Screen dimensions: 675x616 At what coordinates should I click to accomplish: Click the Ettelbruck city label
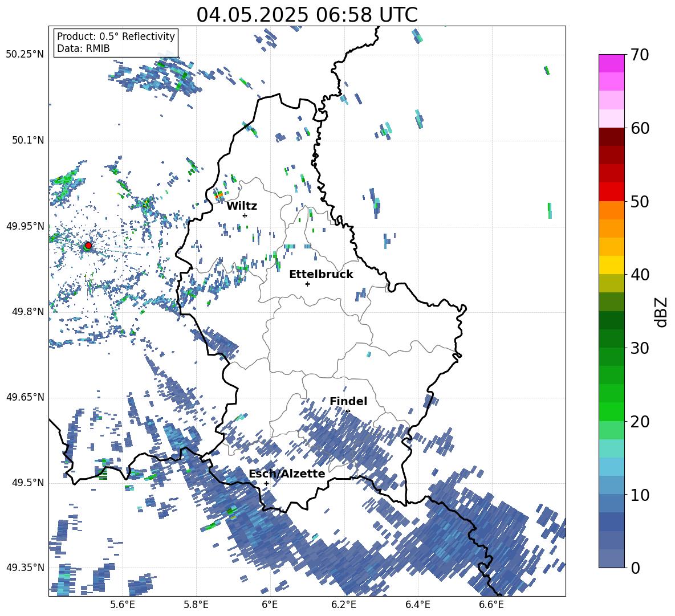click(x=321, y=275)
